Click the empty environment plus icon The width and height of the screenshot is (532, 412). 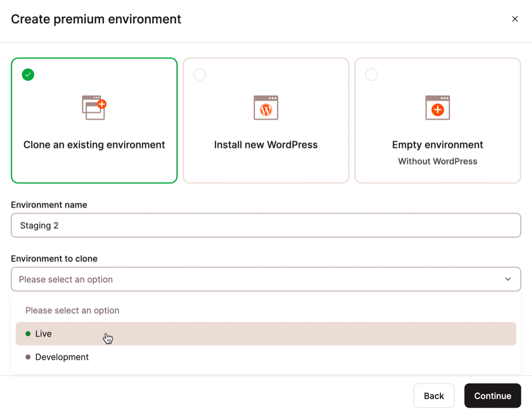[438, 108]
